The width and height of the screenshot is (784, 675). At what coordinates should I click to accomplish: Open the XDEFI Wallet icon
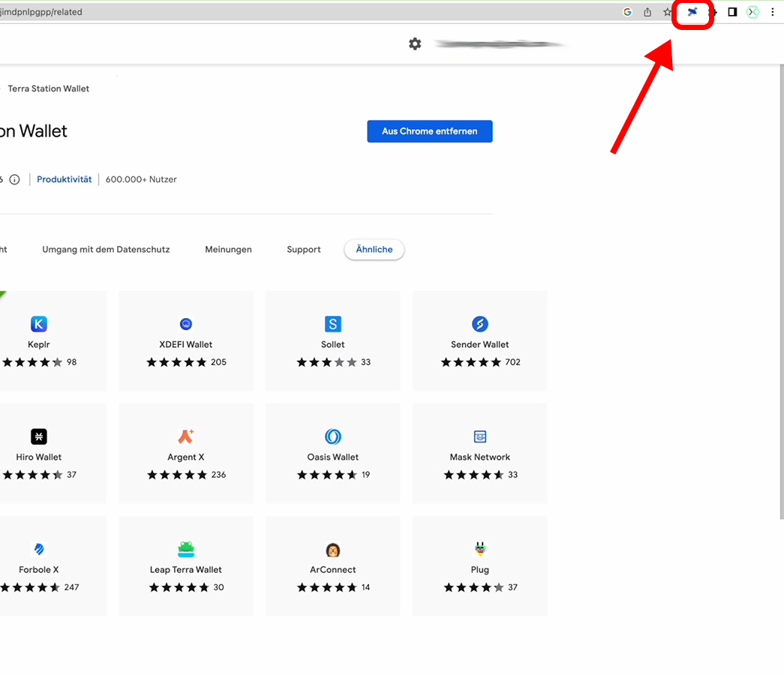186,324
